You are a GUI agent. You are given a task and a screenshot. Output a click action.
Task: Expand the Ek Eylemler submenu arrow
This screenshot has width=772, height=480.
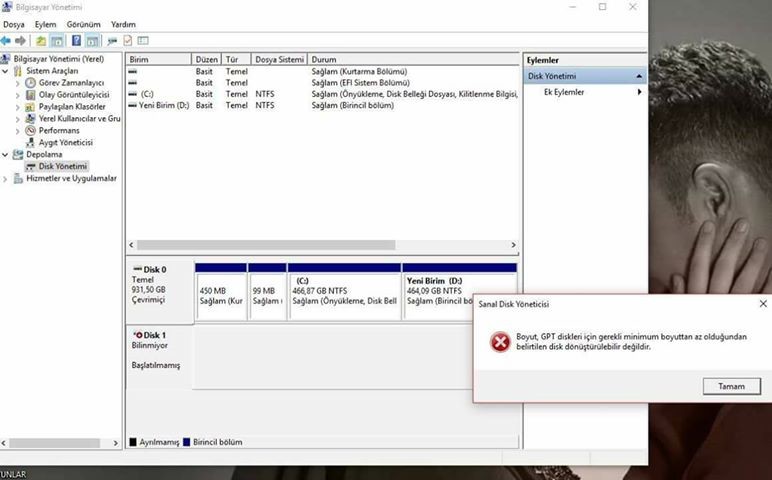[x=639, y=92]
